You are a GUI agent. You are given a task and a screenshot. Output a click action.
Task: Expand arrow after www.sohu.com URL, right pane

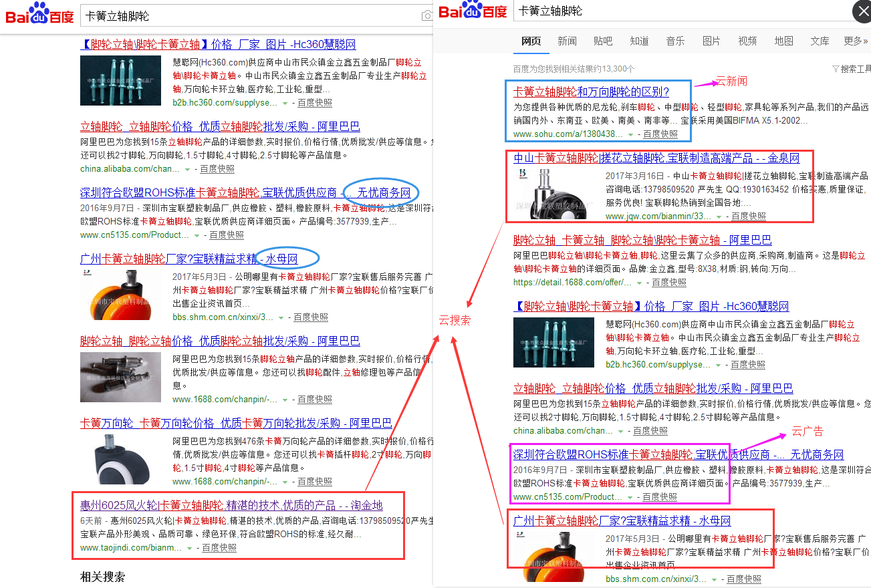(x=630, y=134)
